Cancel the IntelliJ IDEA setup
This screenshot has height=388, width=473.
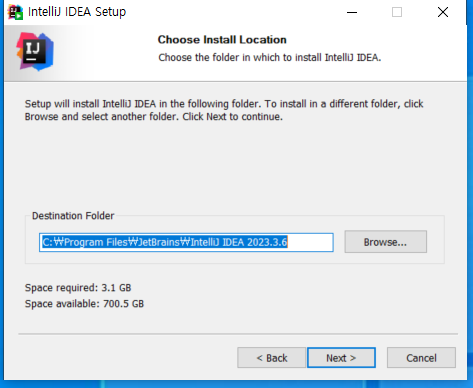(421, 358)
